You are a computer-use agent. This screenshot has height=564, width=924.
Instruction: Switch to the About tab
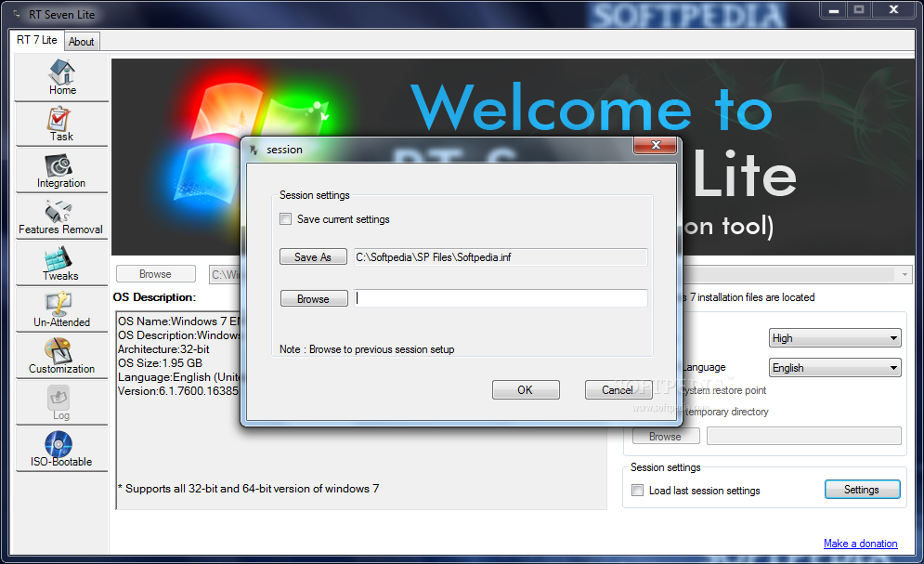click(x=82, y=42)
